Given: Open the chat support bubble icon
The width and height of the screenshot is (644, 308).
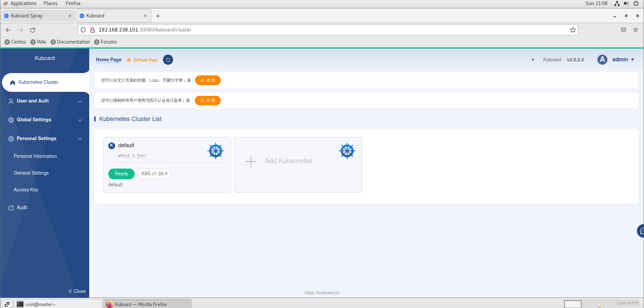Looking at the screenshot, I should coord(641,231).
